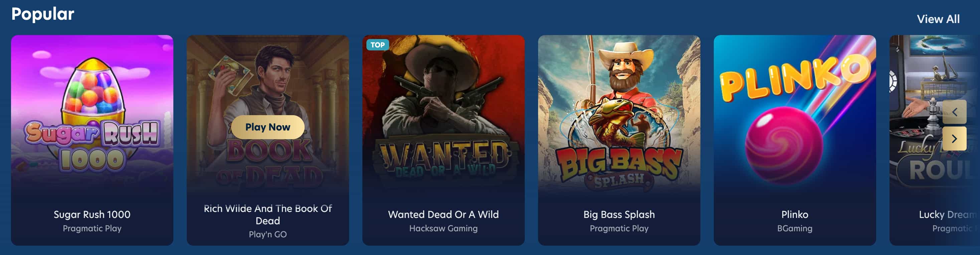Click Play Now on Book of Dead
980x255 pixels.
pyautogui.click(x=268, y=127)
